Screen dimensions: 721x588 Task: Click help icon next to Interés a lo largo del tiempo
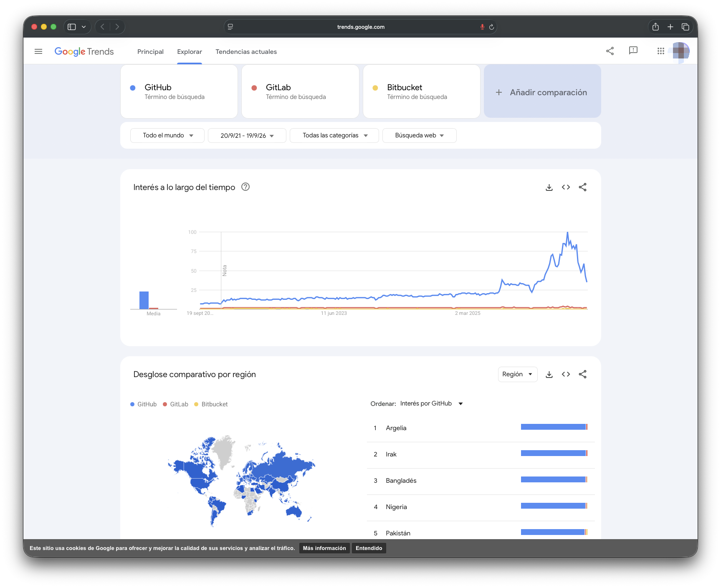245,187
